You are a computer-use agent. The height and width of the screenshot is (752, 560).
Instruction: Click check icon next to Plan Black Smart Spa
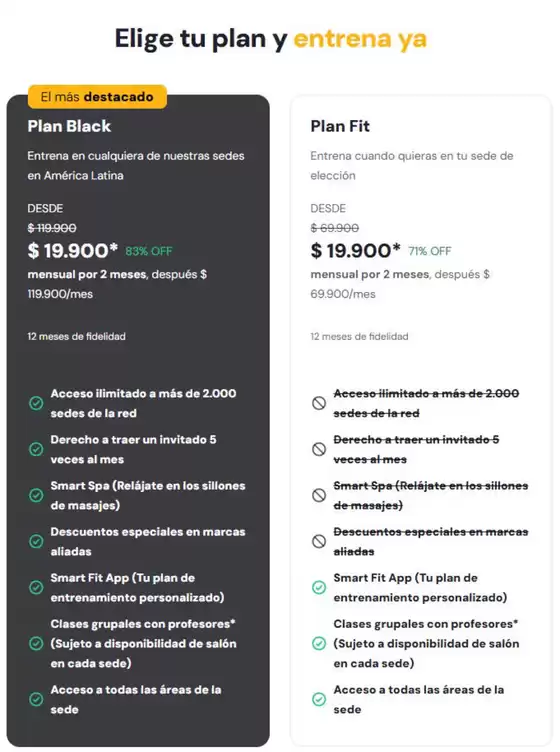[36, 495]
